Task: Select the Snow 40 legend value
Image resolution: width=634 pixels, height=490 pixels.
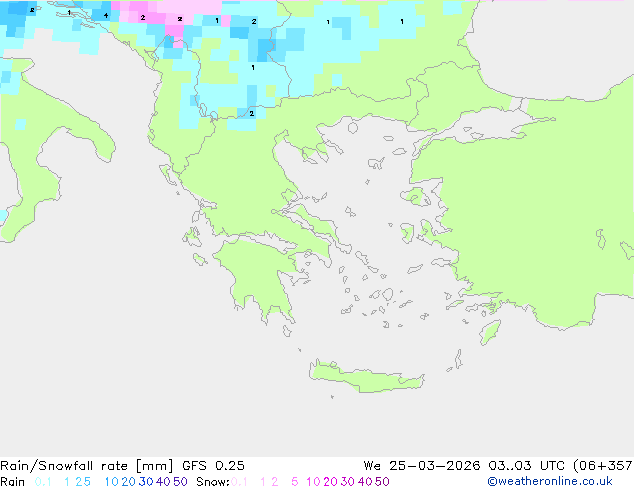Action: click(x=365, y=482)
